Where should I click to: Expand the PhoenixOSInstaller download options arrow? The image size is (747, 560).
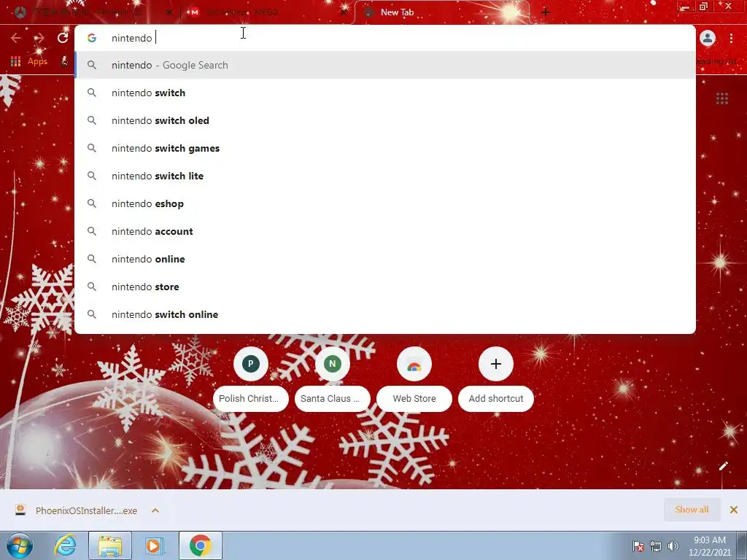[x=155, y=510]
